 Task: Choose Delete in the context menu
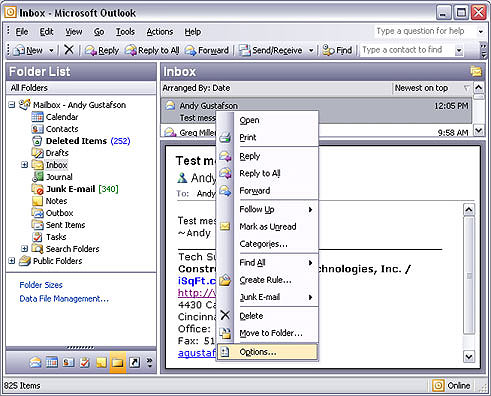click(268, 316)
